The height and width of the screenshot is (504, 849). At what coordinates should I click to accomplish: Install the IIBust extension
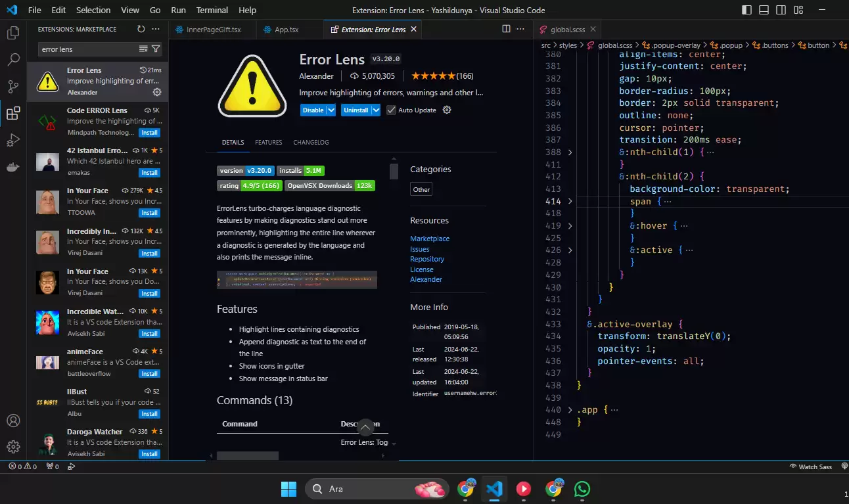tap(150, 414)
